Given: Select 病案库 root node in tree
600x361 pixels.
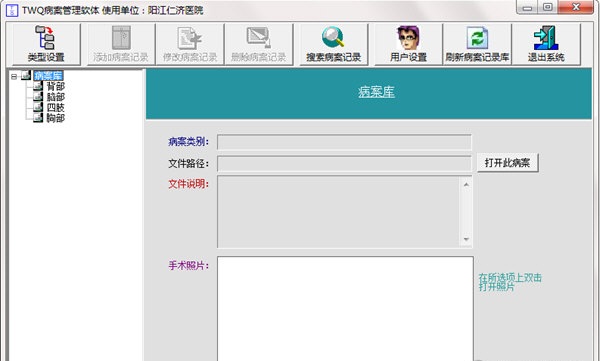Looking at the screenshot, I should 48,76.
